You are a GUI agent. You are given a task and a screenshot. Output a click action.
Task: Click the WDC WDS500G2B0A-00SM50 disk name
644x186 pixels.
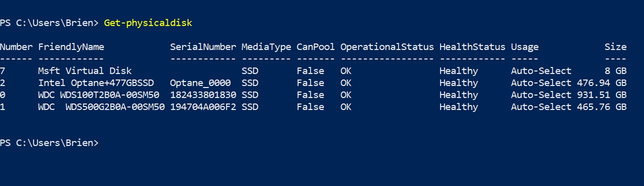tap(101, 107)
